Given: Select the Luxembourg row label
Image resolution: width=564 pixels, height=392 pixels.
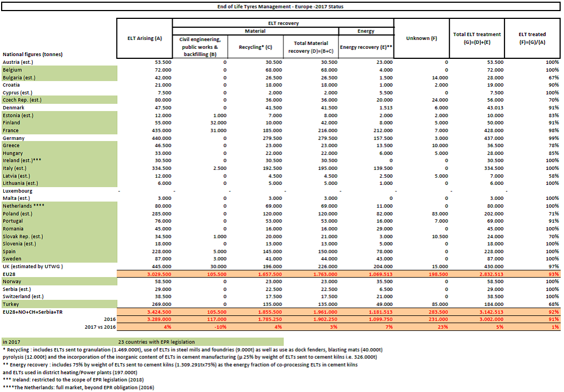Looking at the screenshot, I should point(17,190).
